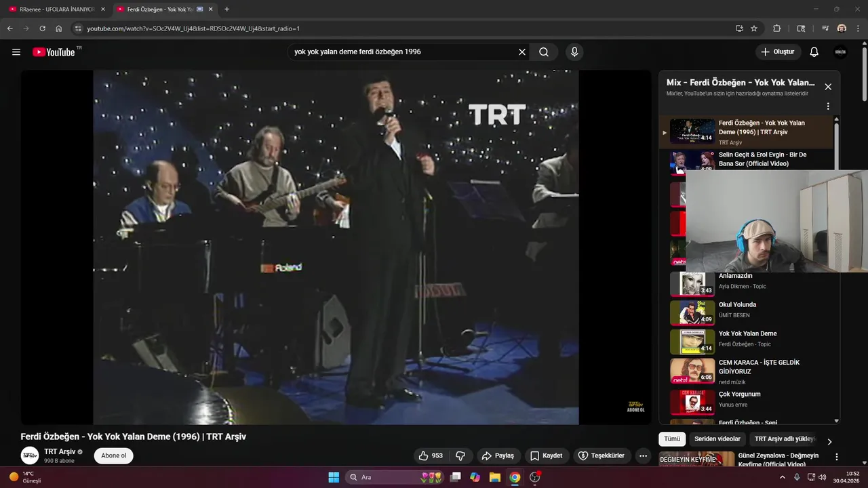Play Ferdi Özbeğen Yok Yok Yalan Deme (1996) playlist item

pyautogui.click(x=746, y=132)
